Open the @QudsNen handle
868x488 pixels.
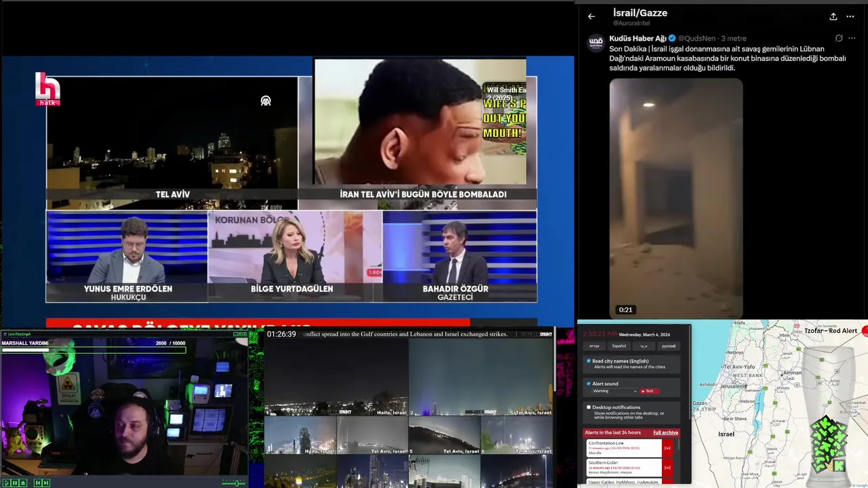point(697,39)
